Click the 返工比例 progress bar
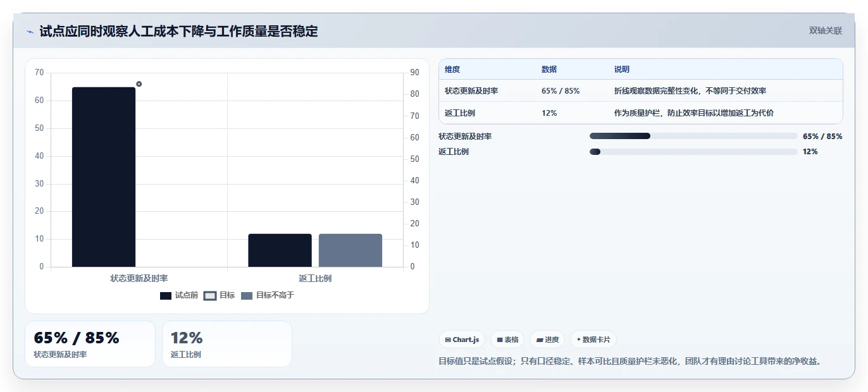This screenshot has width=868, height=392. (x=693, y=152)
